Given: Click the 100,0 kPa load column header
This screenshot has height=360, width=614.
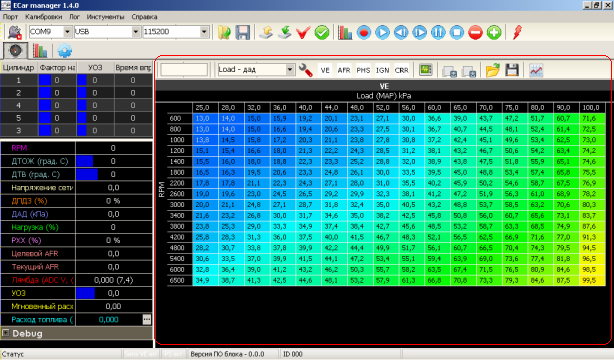Looking at the screenshot, I should 591,107.
